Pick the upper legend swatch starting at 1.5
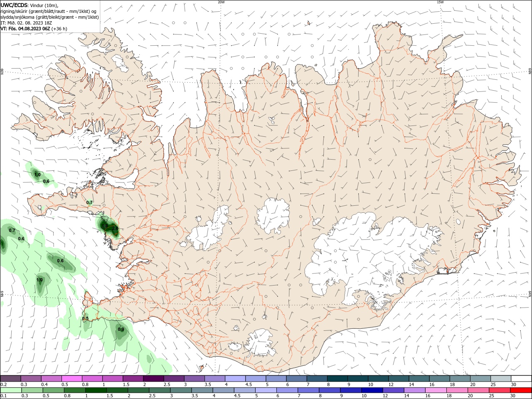This screenshot has height=399, width=532. pyautogui.click(x=133, y=379)
